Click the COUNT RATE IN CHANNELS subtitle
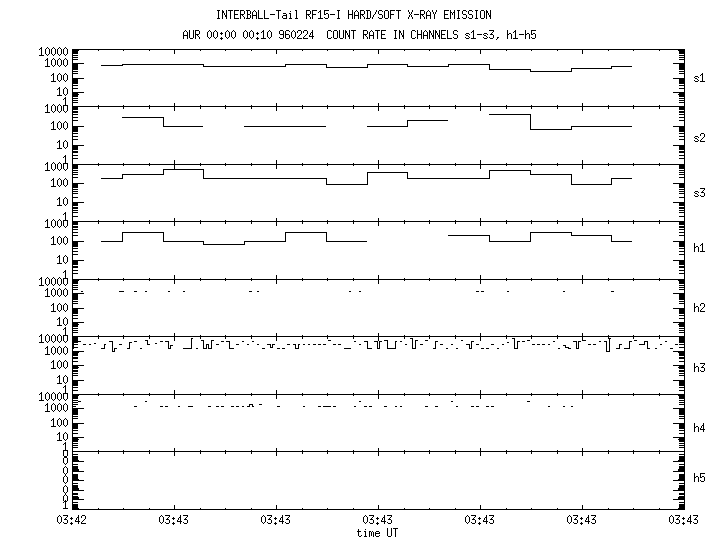The image size is (720, 550). click(x=392, y=35)
